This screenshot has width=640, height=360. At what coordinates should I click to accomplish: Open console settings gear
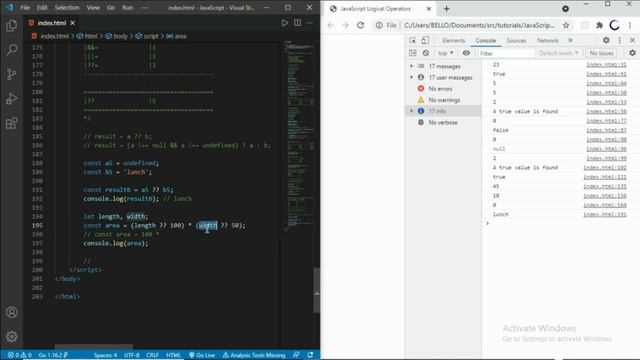(x=632, y=53)
